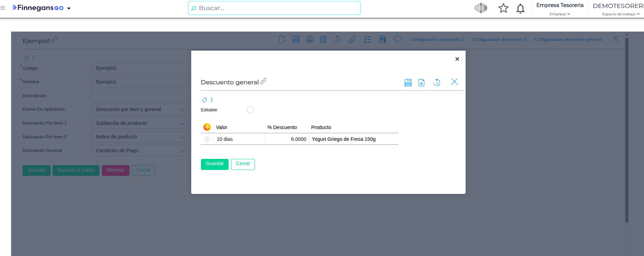
Task: Open the hamburger menu
Action: [3, 8]
